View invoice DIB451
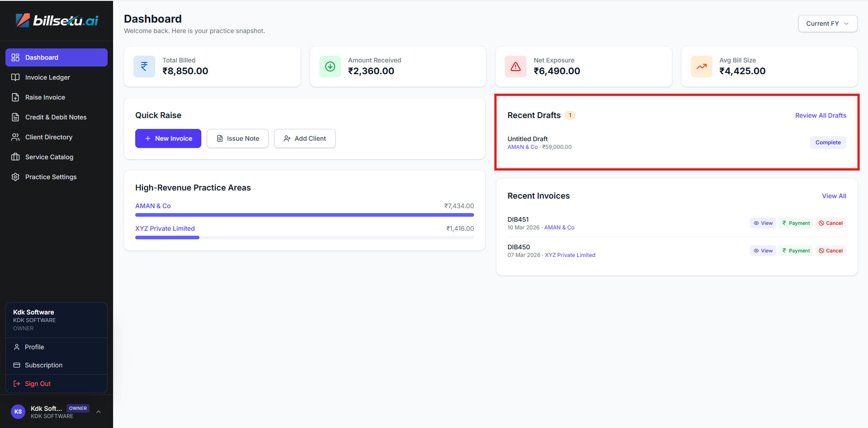This screenshot has width=868, height=428. click(x=763, y=223)
